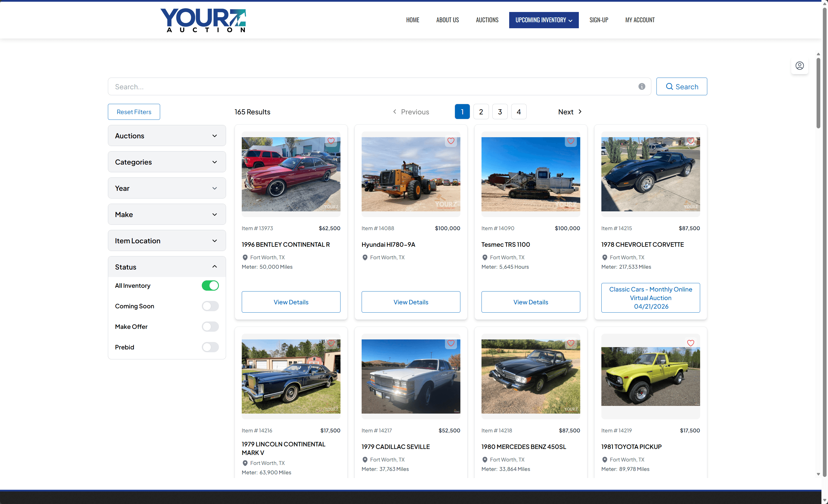Turn off the All Inventory toggle
The height and width of the screenshot is (504, 828).
(x=210, y=286)
